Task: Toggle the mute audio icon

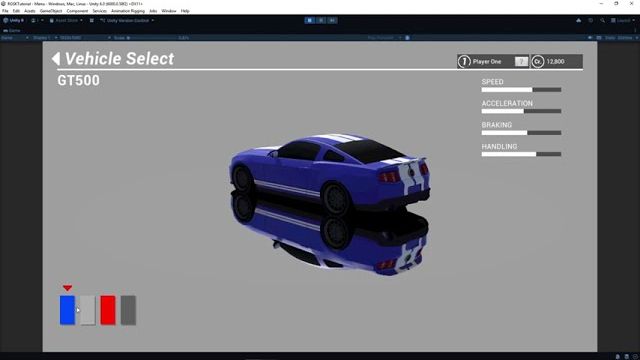Action: coord(590,38)
